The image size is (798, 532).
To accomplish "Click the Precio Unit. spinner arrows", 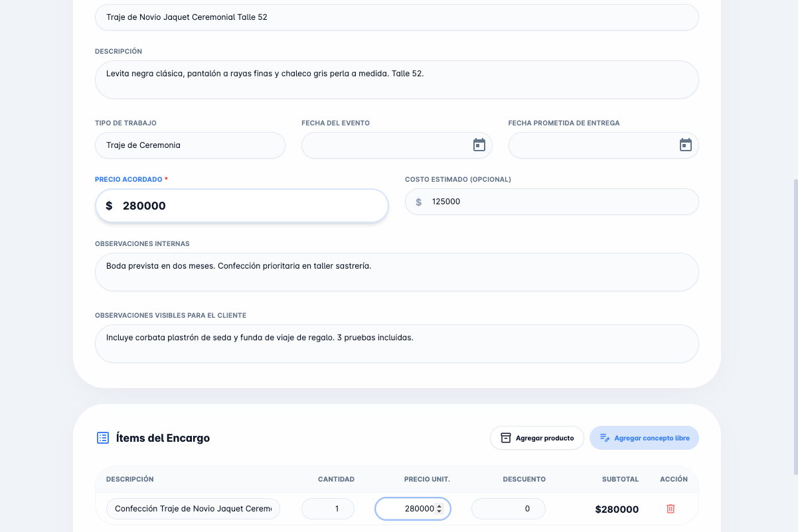I will tap(439, 509).
